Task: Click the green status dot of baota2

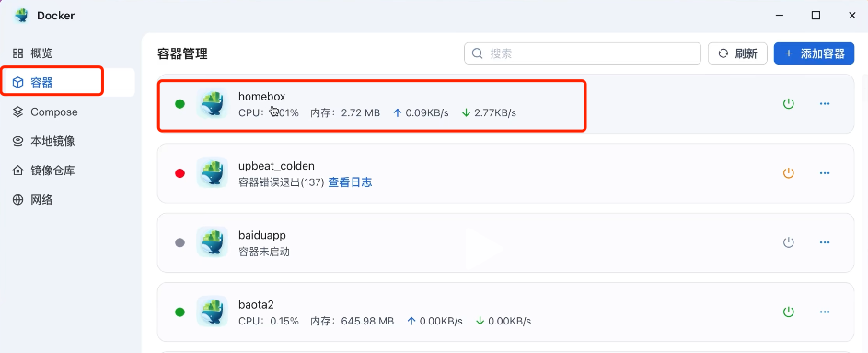Action: (179, 312)
